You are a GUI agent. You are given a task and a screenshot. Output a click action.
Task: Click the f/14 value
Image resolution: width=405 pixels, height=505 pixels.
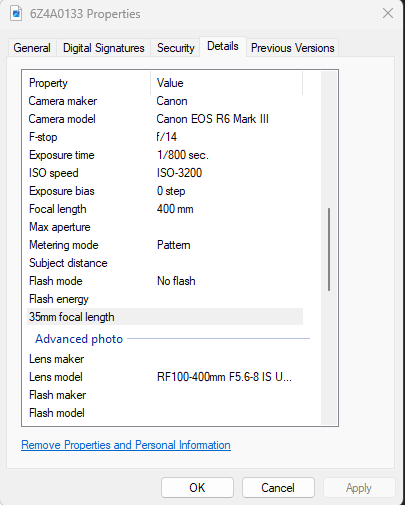coord(167,137)
